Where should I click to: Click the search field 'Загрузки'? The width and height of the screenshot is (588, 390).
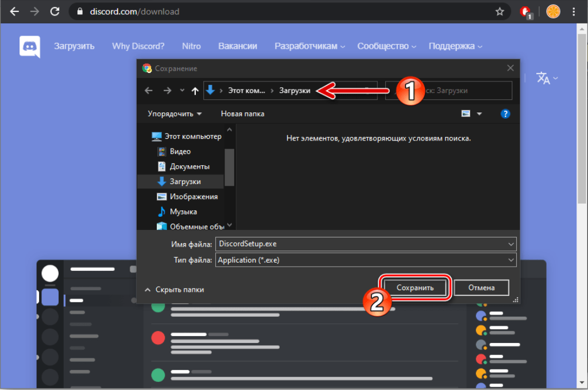(448, 90)
